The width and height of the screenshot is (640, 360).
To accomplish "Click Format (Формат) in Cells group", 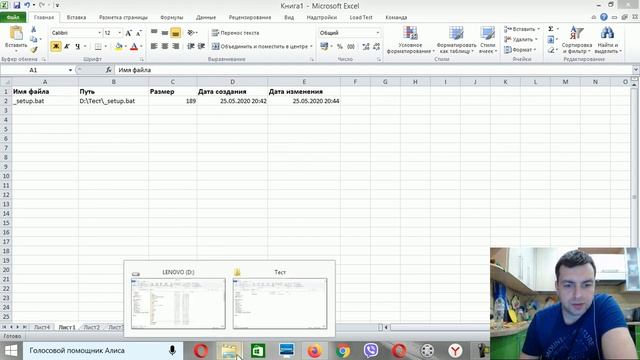I will point(519,50).
